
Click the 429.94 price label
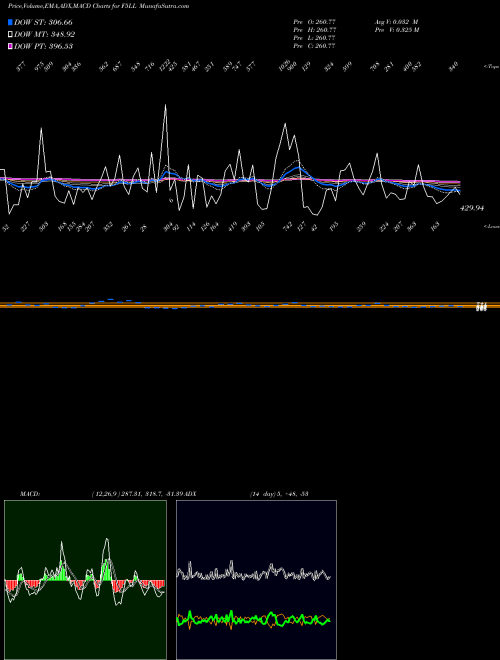click(x=472, y=208)
